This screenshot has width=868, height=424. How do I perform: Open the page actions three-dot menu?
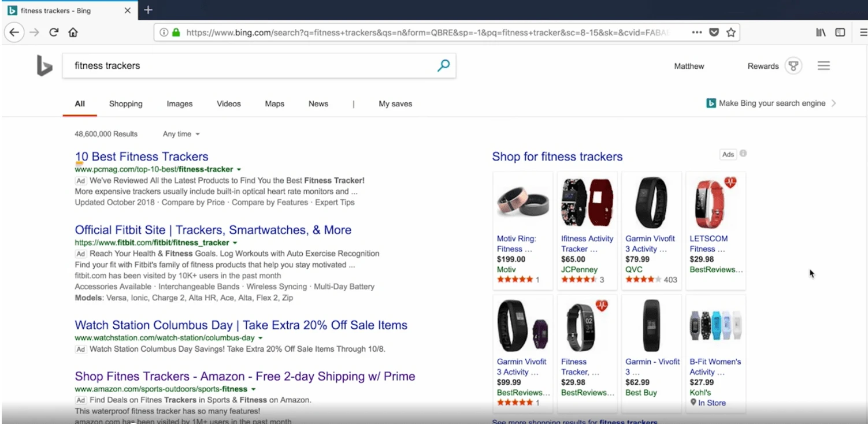click(x=697, y=32)
